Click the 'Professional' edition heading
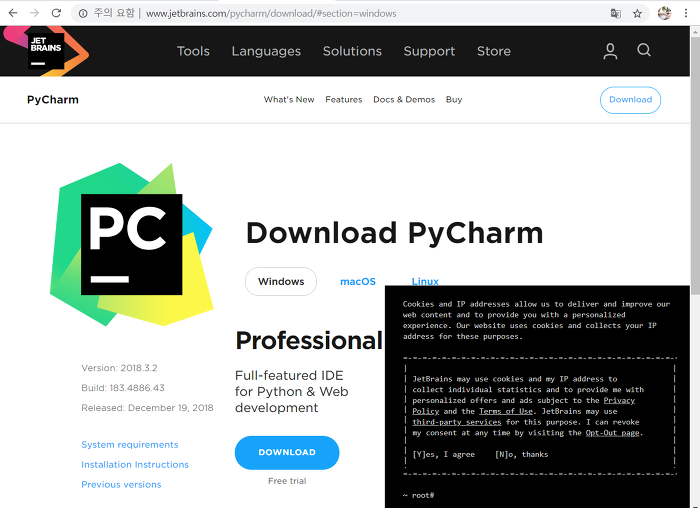The height and width of the screenshot is (508, 700). point(309,341)
